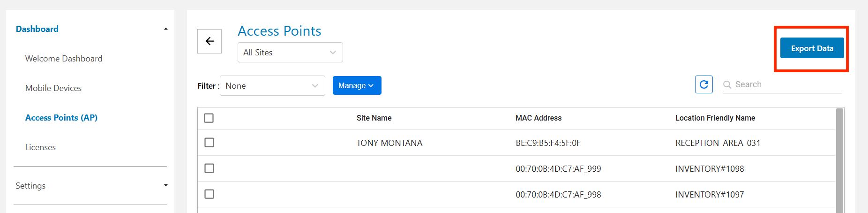
Task: Click the search magnifier icon
Action: coord(727,84)
